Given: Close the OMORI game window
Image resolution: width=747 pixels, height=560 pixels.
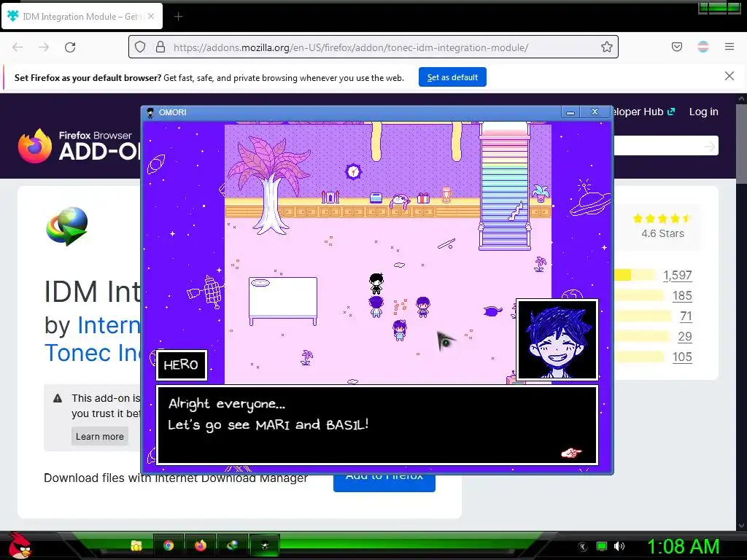Looking at the screenshot, I should (595, 112).
